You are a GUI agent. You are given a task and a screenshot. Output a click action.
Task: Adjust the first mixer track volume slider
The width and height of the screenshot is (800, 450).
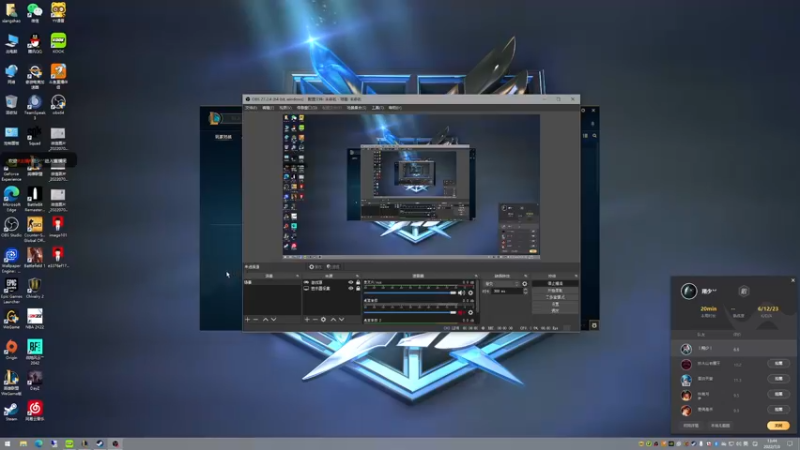click(410, 293)
